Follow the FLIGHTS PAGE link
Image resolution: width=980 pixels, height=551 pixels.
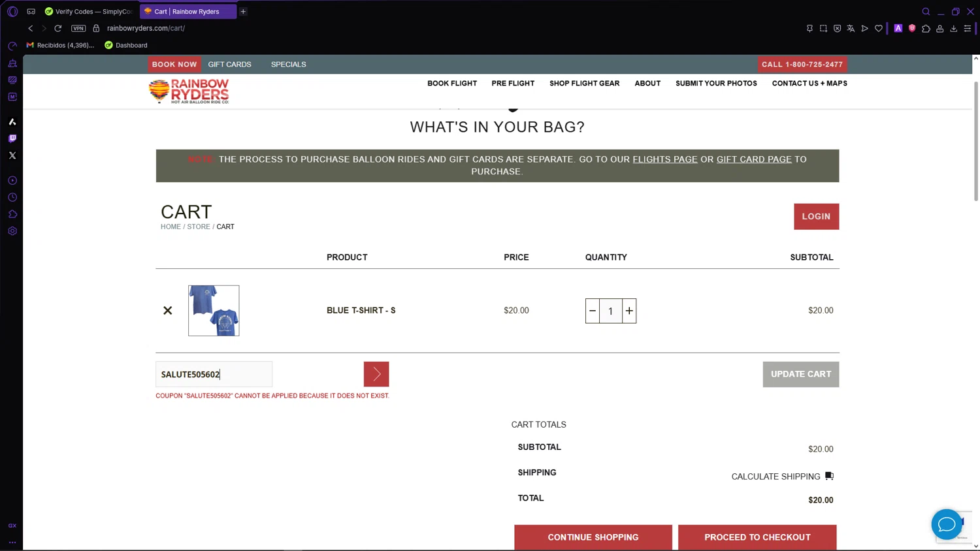click(665, 159)
